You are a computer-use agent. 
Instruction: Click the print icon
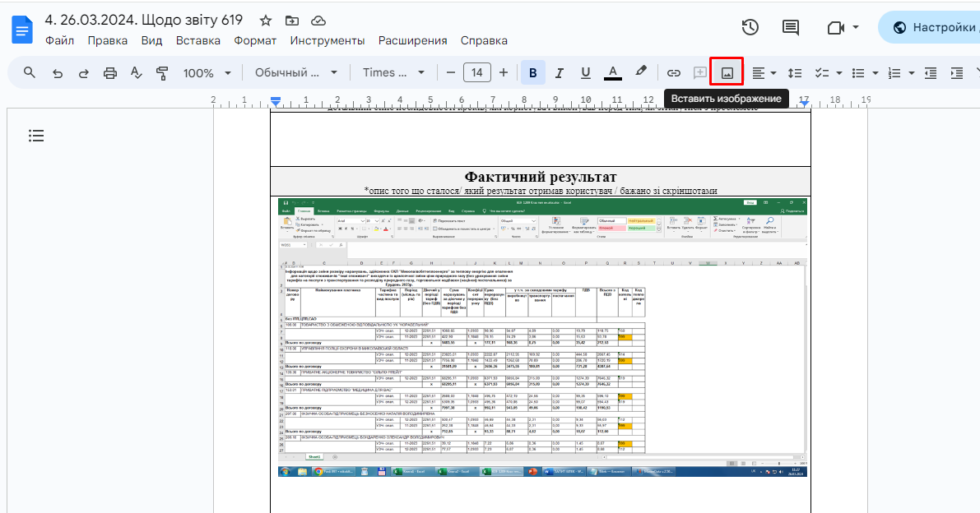point(110,73)
